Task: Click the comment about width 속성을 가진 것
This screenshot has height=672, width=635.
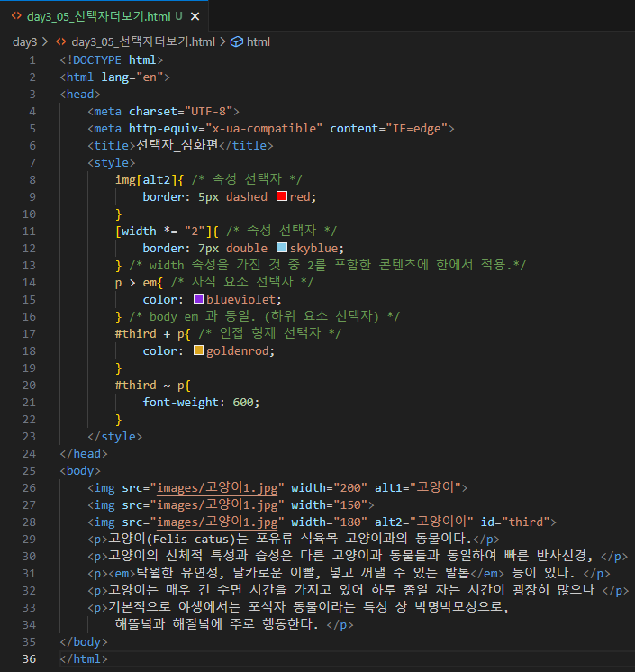Action: coord(327,265)
